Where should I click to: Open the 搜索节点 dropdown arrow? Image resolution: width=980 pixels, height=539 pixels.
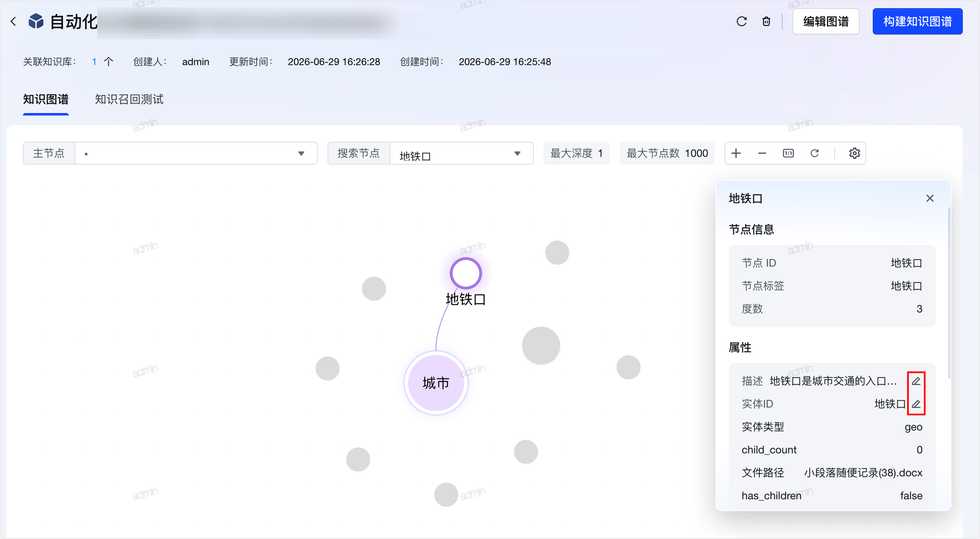[517, 154]
